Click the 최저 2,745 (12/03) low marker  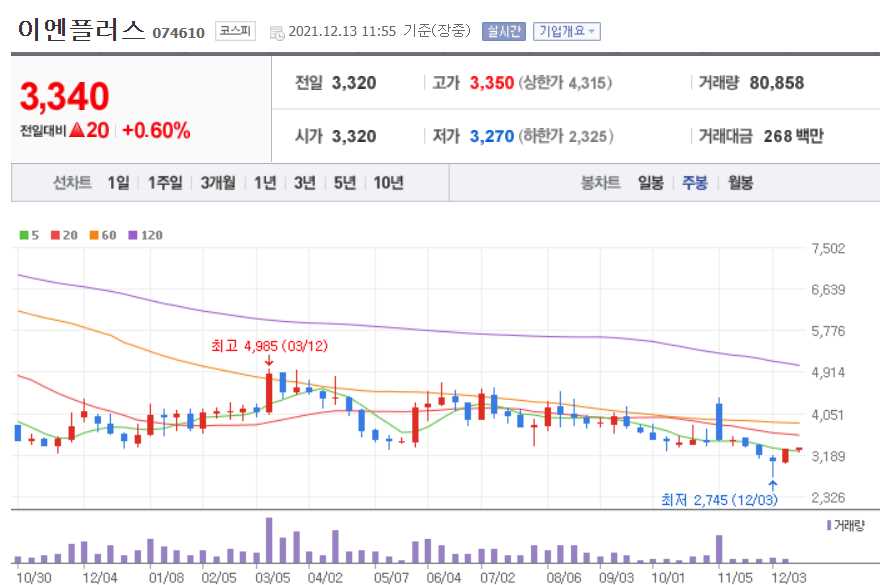click(x=719, y=499)
